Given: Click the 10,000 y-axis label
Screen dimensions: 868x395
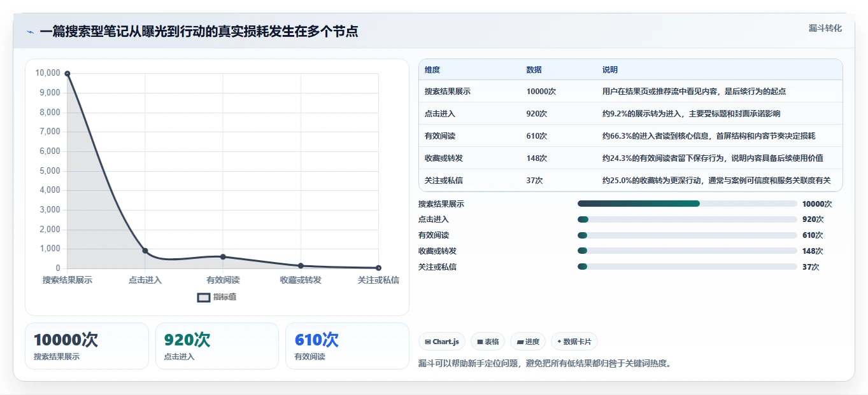Looking at the screenshot, I should 48,73.
